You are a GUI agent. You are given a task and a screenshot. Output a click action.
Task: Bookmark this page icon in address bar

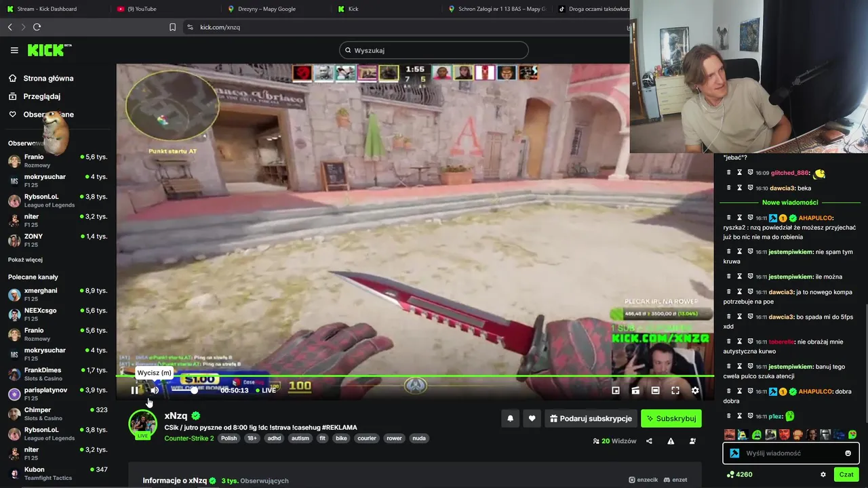tap(172, 27)
